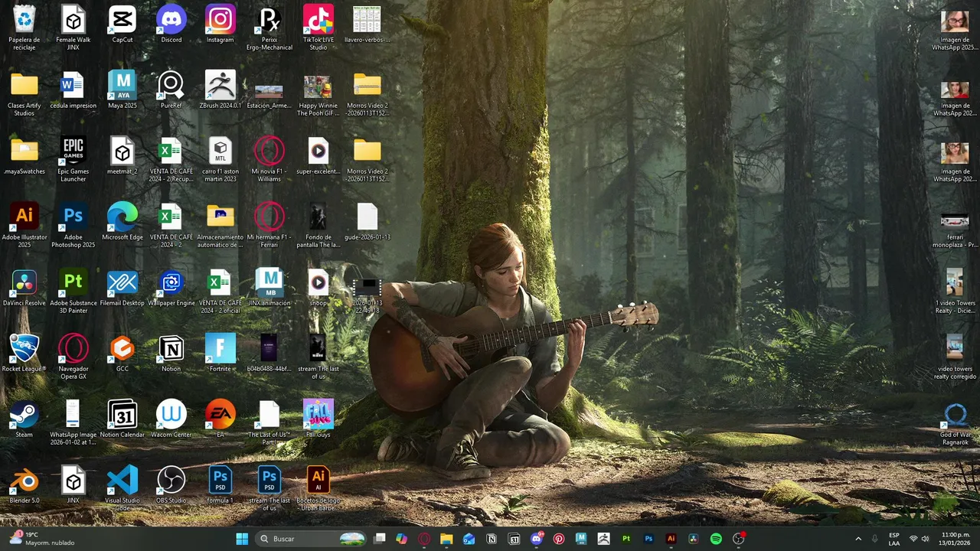980x551 pixels.
Task: Launch the Discord desktop shortcut
Action: (171, 24)
